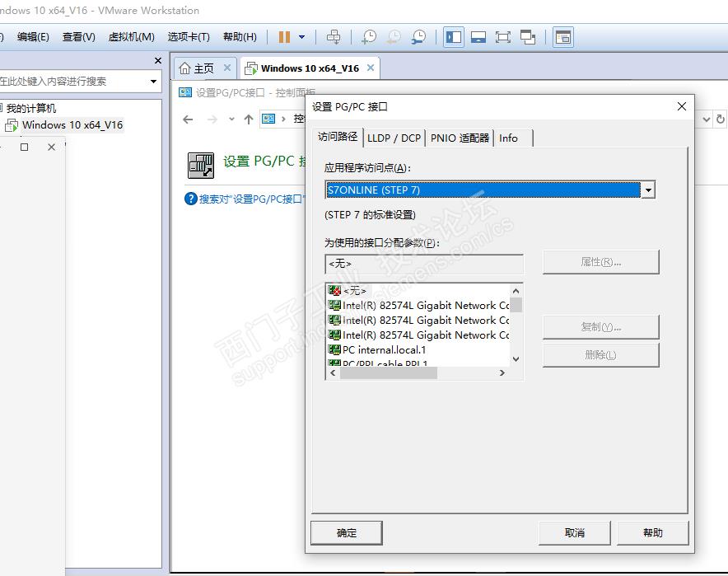
Task: Select Windows 10 x64_V16 in library tree
Action: click(72, 125)
